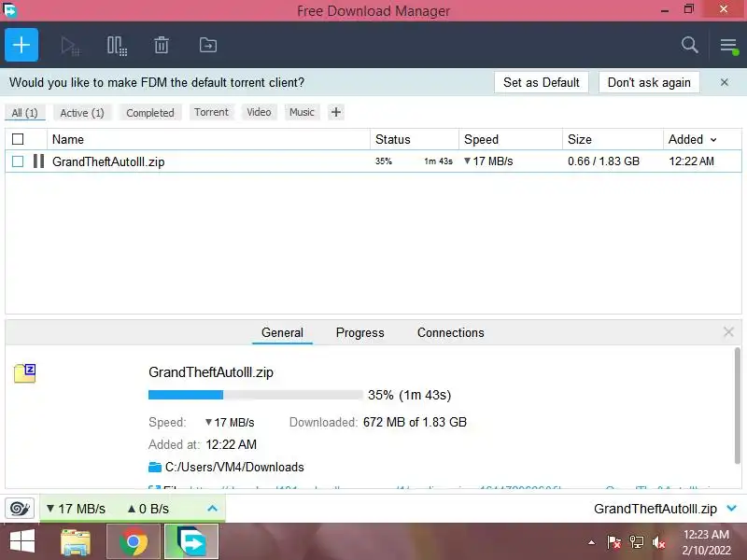Image resolution: width=747 pixels, height=560 pixels.
Task: Click the Pause all downloads toolbar icon
Action: [x=117, y=46]
